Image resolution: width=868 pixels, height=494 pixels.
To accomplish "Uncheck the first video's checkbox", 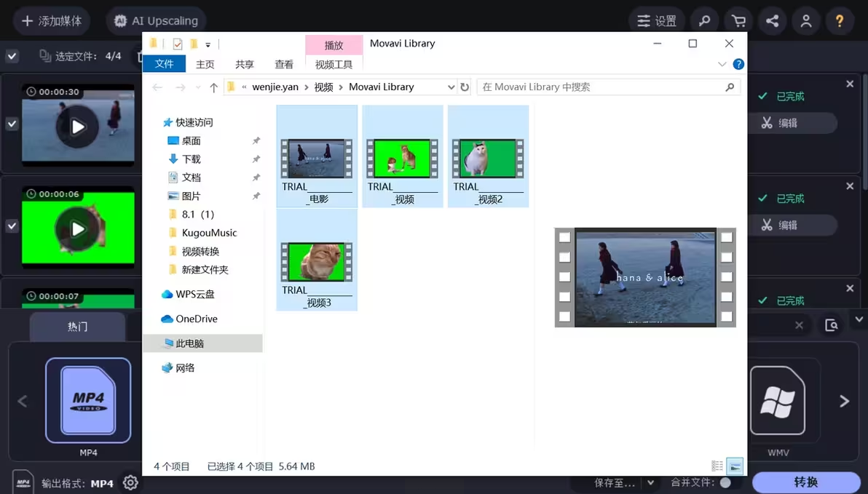I will (x=12, y=124).
